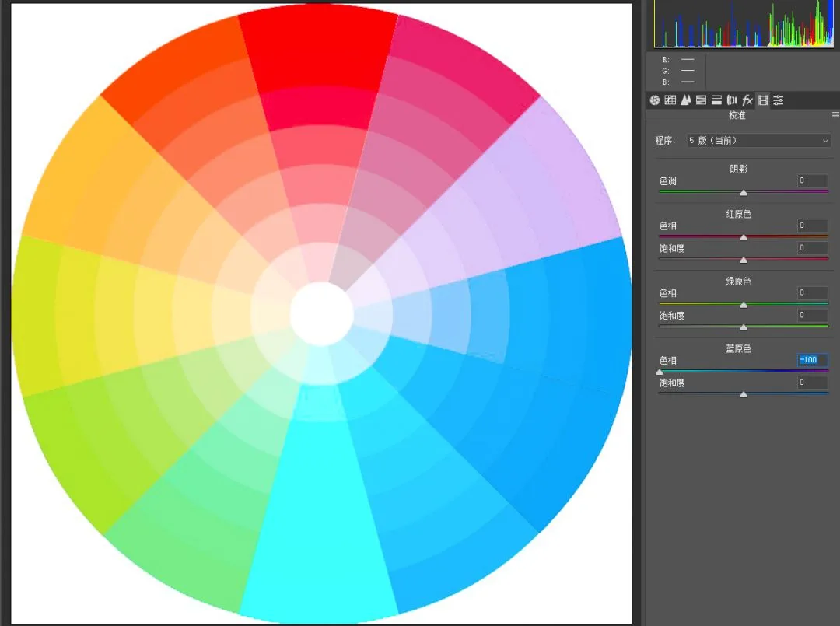Screen dimensions: 840x626
Task: Open the Detail panel mountain icon
Action: pyautogui.click(x=685, y=100)
